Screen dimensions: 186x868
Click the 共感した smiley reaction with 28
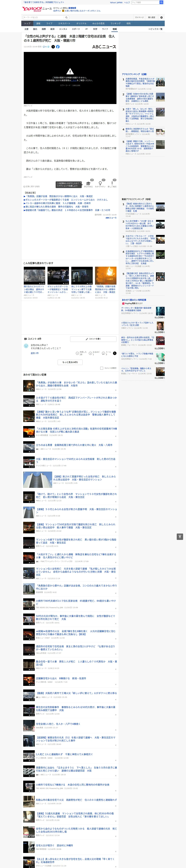[x=78, y=353]
